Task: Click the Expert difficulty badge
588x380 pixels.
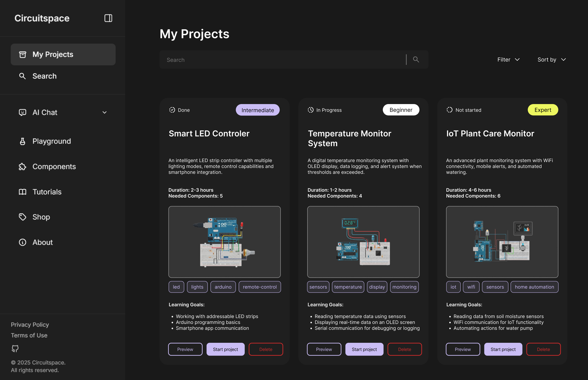Action: click(543, 110)
